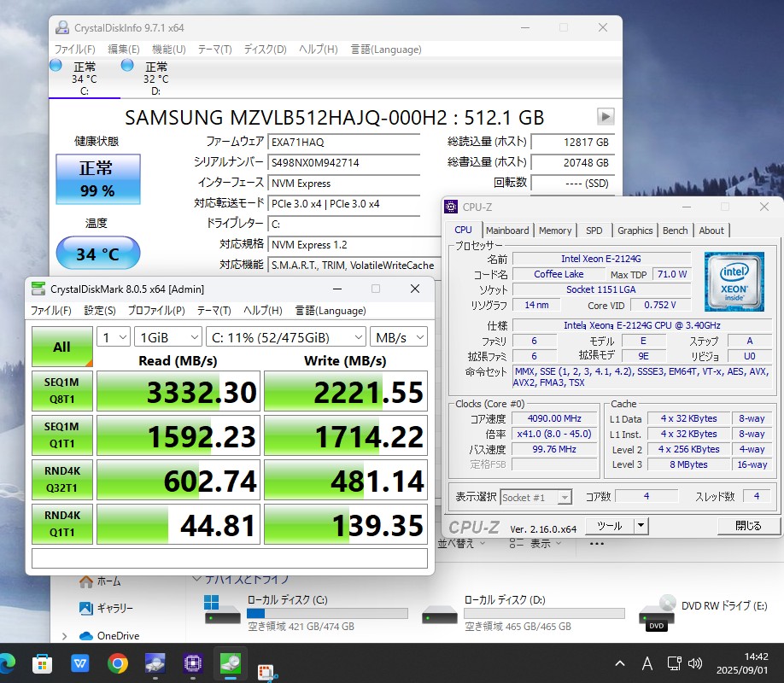Open the 1GiB test size dropdown
Image resolution: width=784 pixels, height=683 pixels.
(168, 337)
